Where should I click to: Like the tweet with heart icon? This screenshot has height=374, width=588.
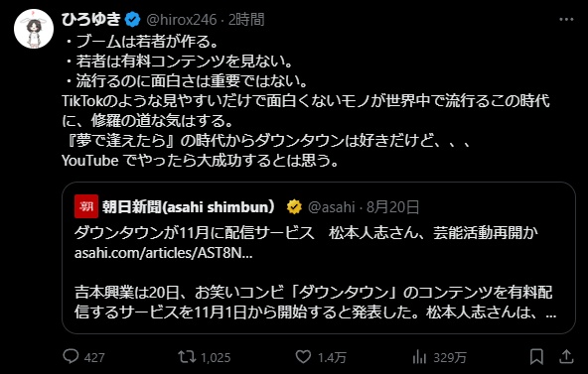303,357
